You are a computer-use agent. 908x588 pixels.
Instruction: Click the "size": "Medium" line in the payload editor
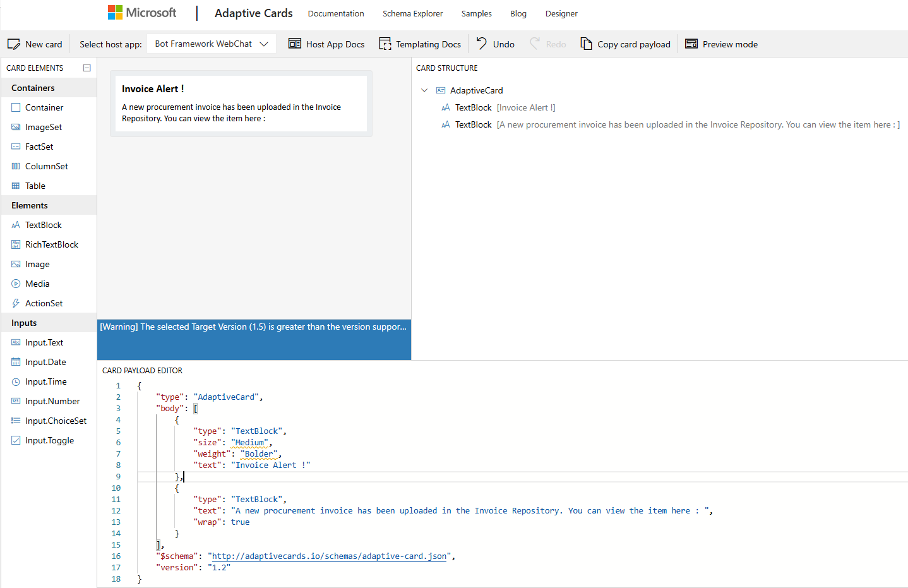pyautogui.click(x=233, y=443)
